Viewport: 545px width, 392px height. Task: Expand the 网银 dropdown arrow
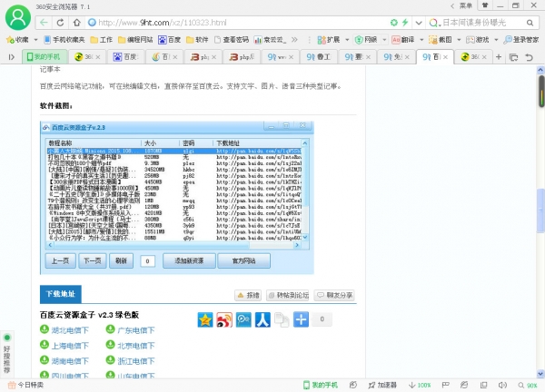384,40
